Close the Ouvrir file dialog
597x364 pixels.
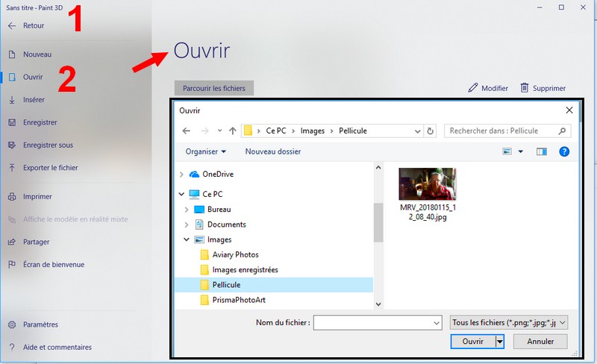click(x=569, y=110)
